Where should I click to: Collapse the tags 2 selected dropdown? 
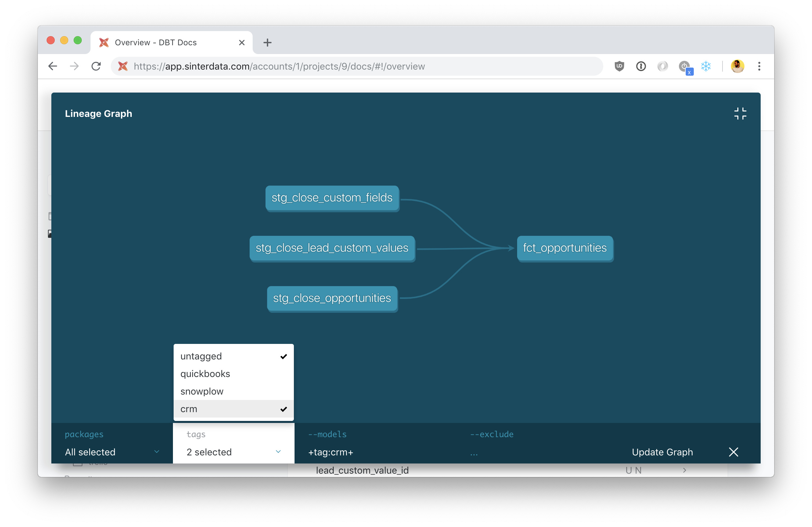tap(233, 452)
